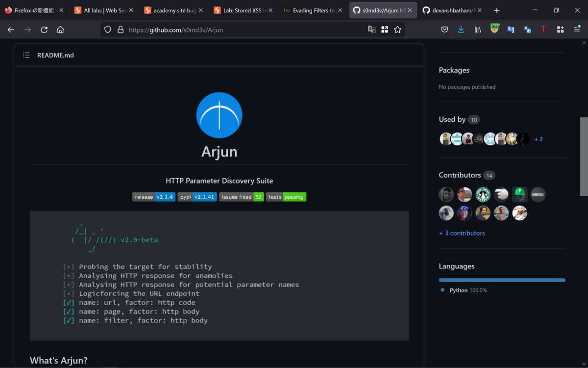
Task: Click the forward navigation arrow
Action: pyautogui.click(x=27, y=29)
